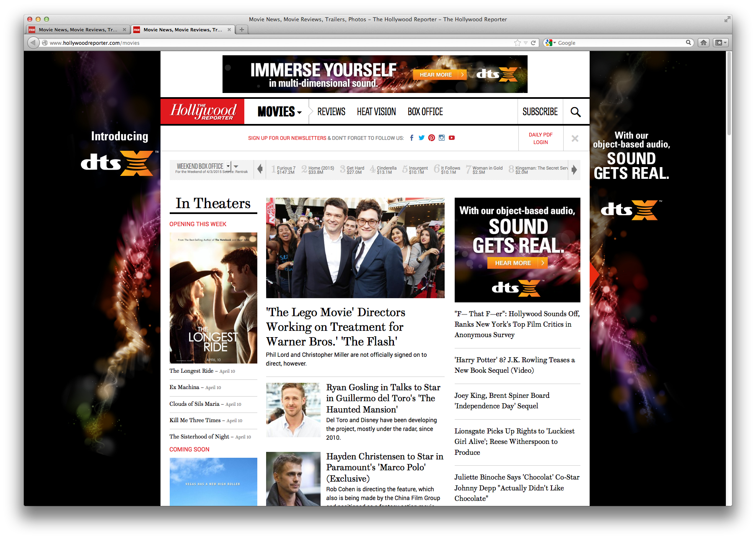This screenshot has height=539, width=756.
Task: Open Ex Machina listing
Action: pyautogui.click(x=195, y=387)
